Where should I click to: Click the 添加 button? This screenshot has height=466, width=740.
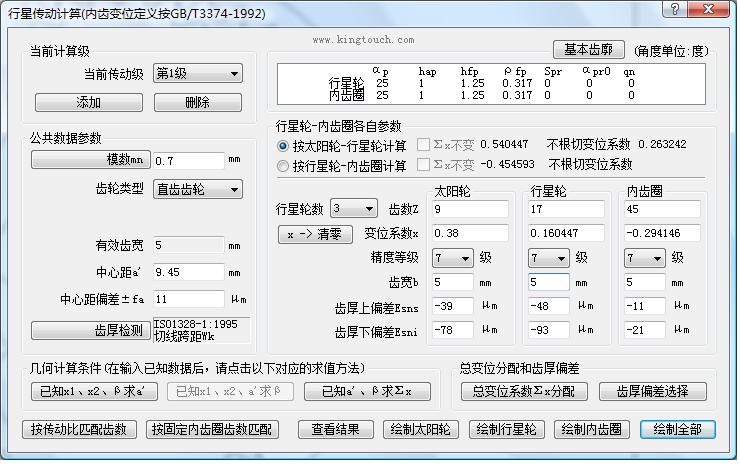click(x=89, y=102)
